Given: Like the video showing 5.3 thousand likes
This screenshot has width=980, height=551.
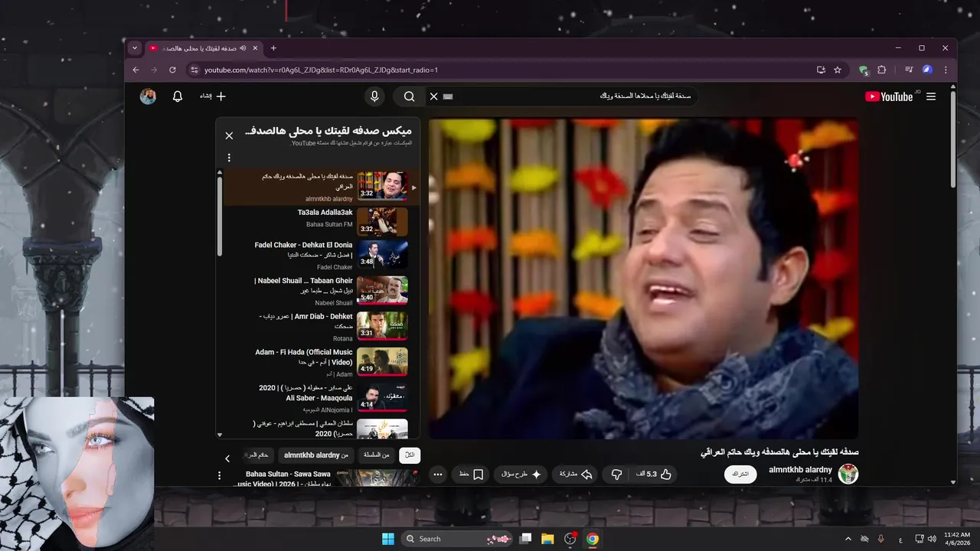Looking at the screenshot, I should [654, 474].
